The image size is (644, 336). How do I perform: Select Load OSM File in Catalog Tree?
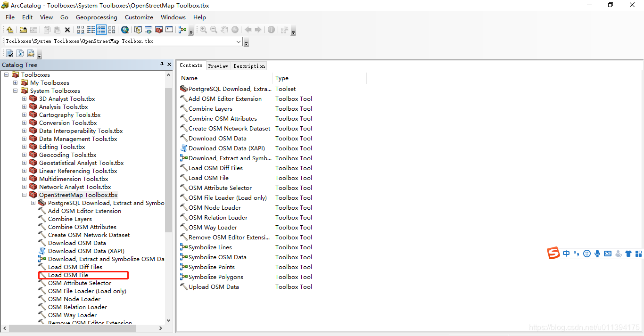(68, 275)
